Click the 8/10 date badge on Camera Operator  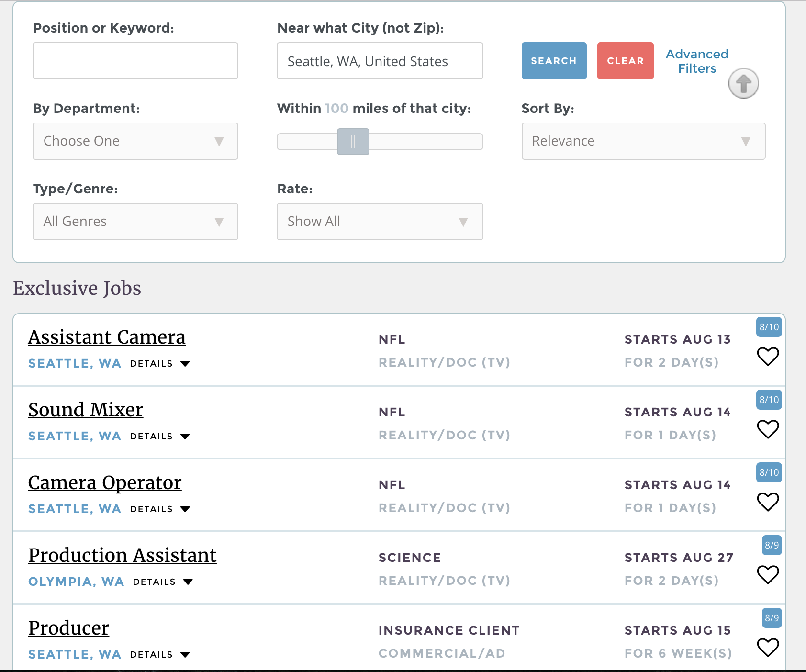tap(769, 472)
